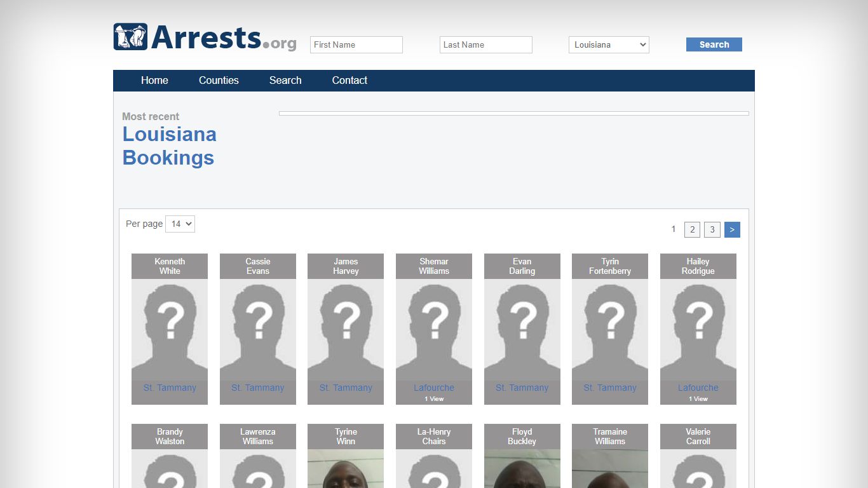
Task: Click the 1 View text under Shemar Williams
Action: [x=434, y=399]
